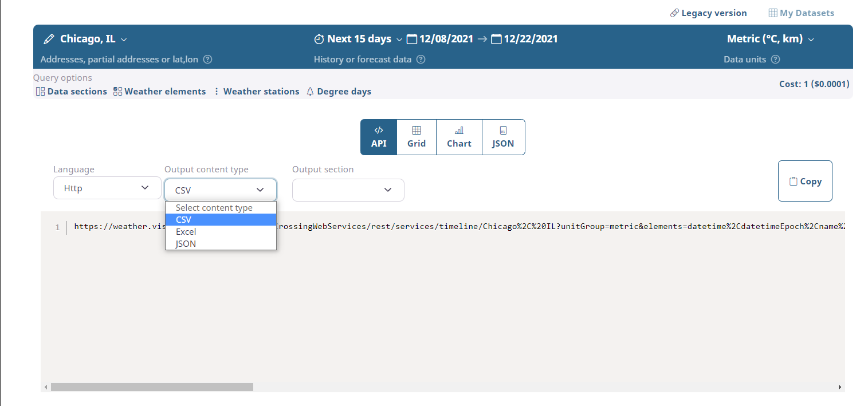
Task: Select the JSON output tab
Action: tap(502, 137)
